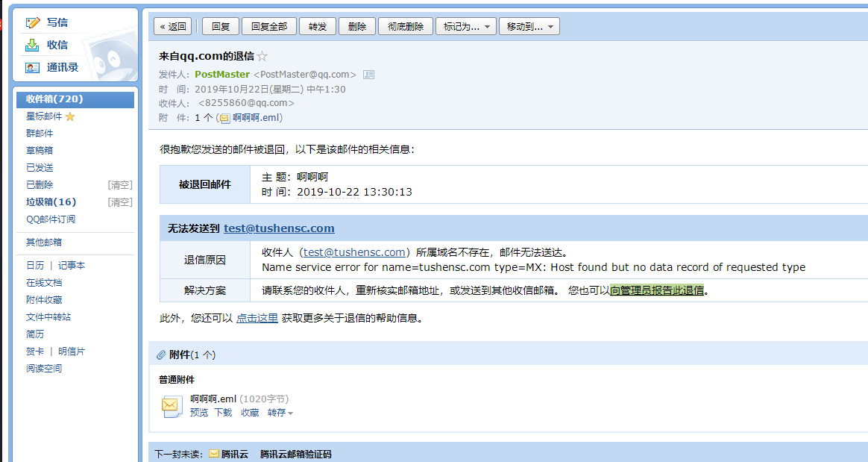Click recipient address <8255860@qq.com>
Viewport: 868px width, 462px height.
tap(246, 103)
